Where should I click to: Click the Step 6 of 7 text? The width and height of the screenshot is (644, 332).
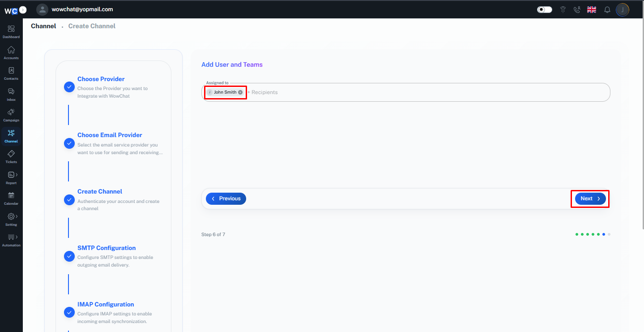213,234
